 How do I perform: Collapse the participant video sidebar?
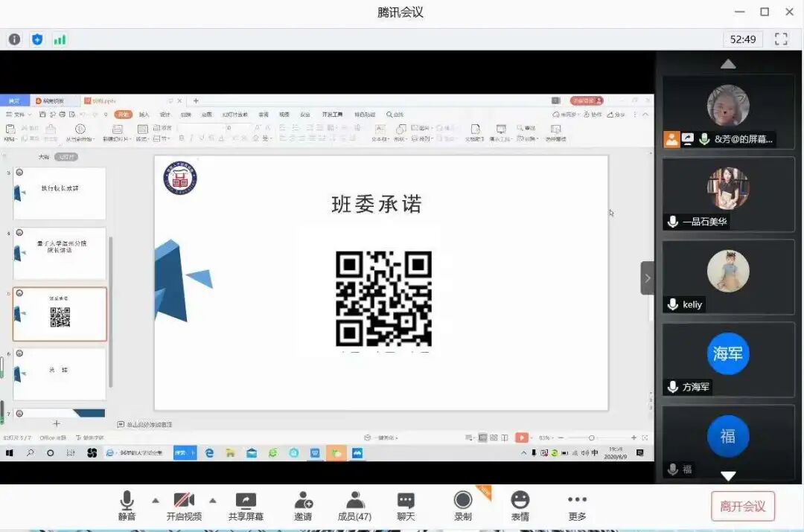click(x=648, y=278)
